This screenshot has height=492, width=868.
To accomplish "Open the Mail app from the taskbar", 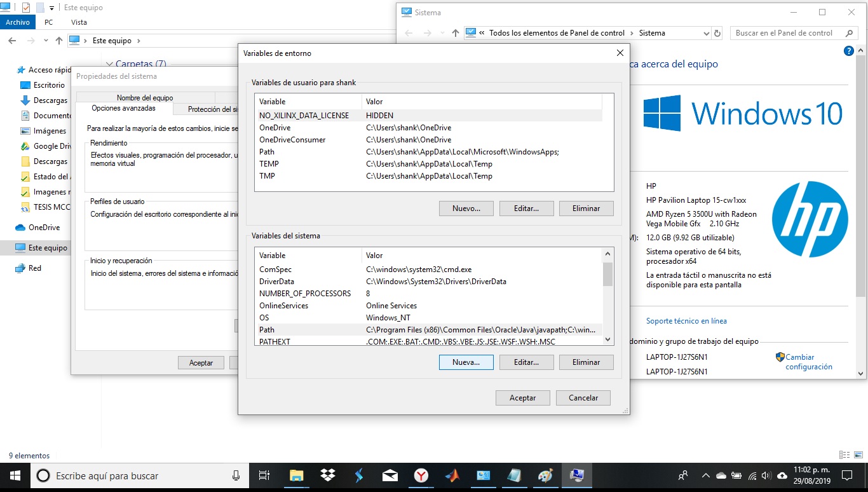I will [x=390, y=475].
